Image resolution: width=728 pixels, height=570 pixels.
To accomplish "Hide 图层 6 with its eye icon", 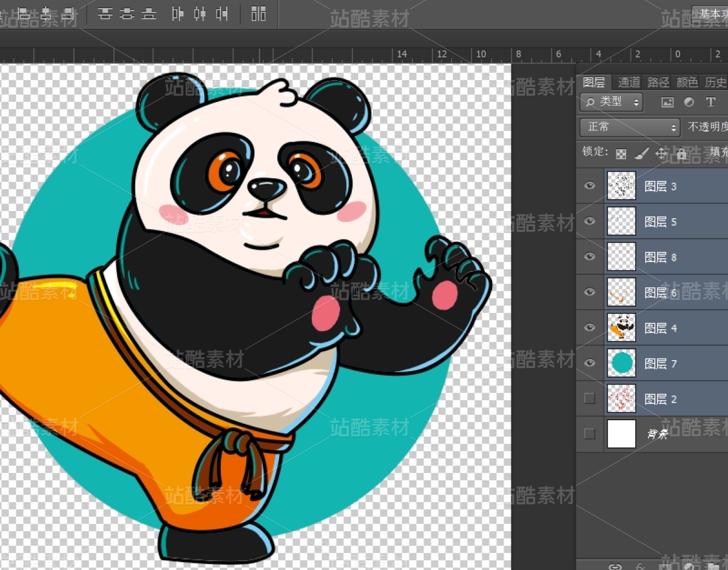I will pyautogui.click(x=590, y=292).
